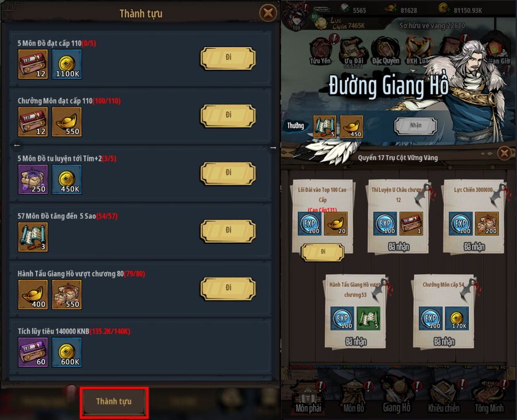The width and height of the screenshot is (517, 420).
Task: Open the Ưu Đãi offers icon
Action: click(x=354, y=51)
